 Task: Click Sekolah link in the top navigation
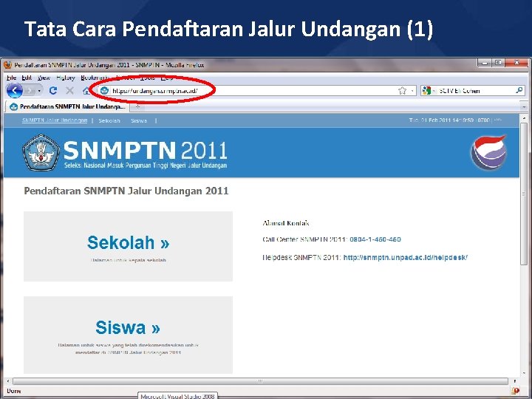(109, 120)
